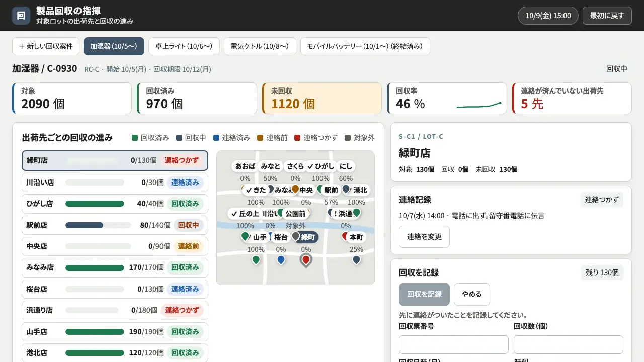
Task: Click the app logo icon in the header
Action: (21, 16)
